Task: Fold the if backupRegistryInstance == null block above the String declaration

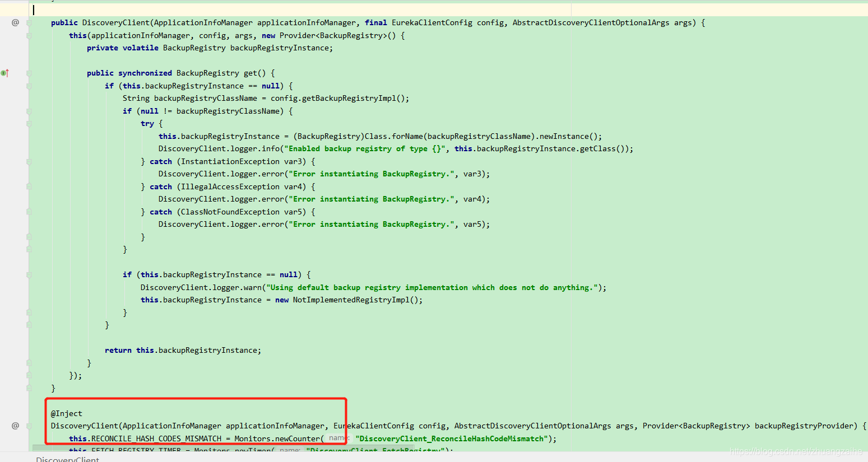Action: [x=29, y=86]
